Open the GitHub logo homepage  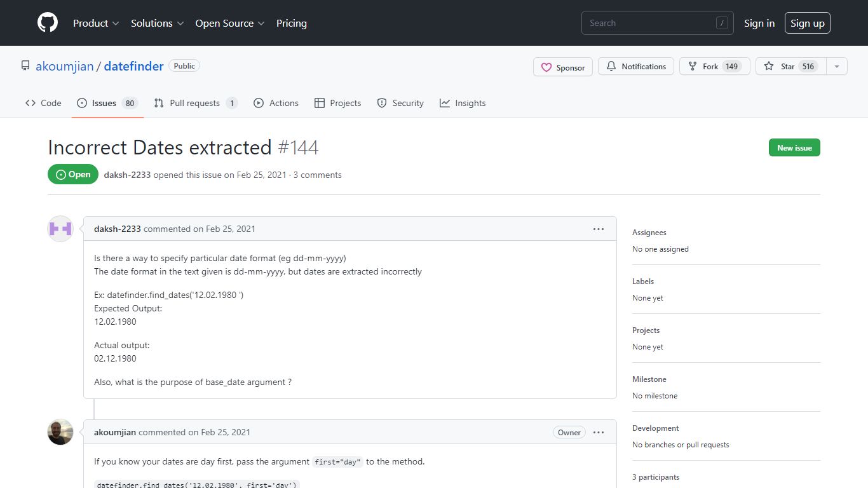tap(48, 23)
